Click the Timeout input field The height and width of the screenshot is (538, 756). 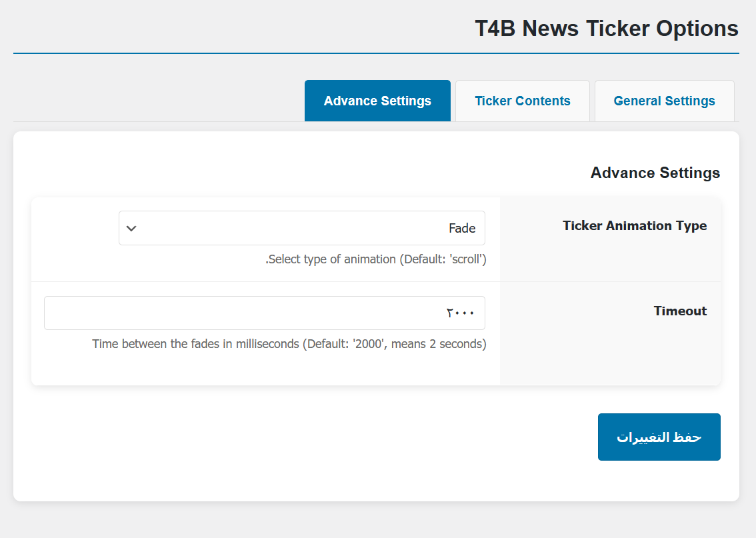(264, 313)
